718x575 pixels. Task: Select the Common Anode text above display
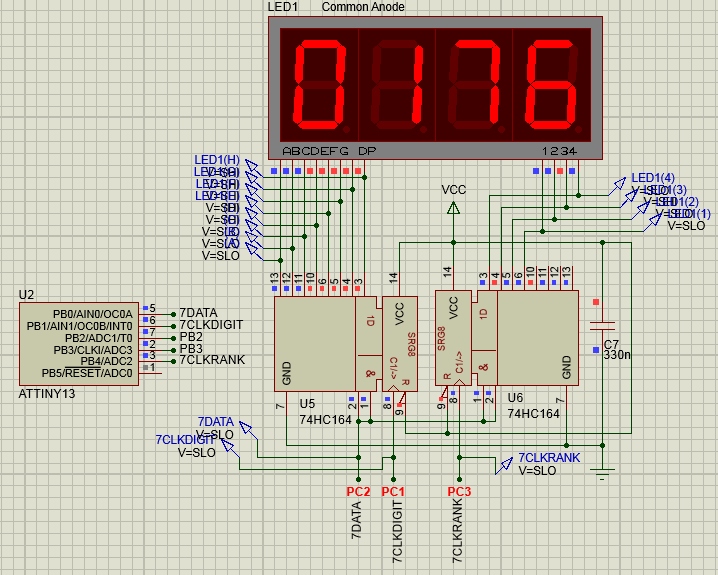point(365,7)
